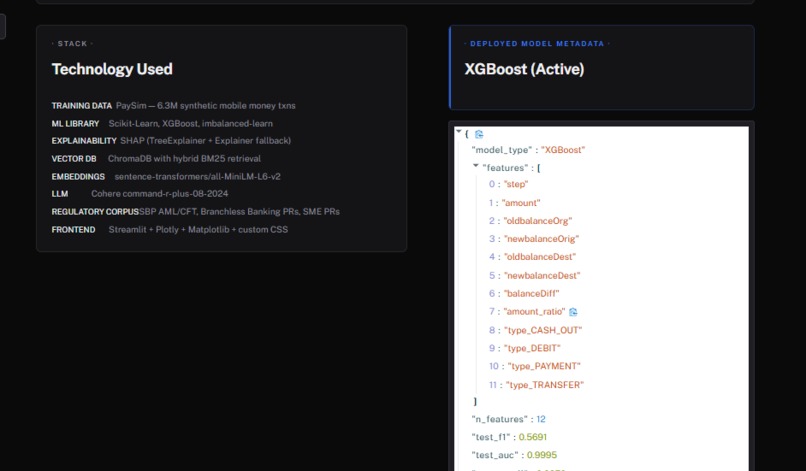Click "Cohere command-r-plus-08-2024" text

pyautogui.click(x=160, y=193)
